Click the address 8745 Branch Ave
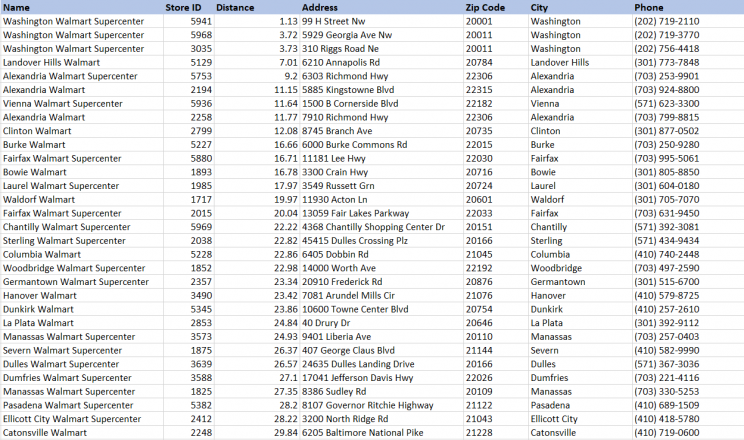The image size is (744, 440). click(x=337, y=130)
